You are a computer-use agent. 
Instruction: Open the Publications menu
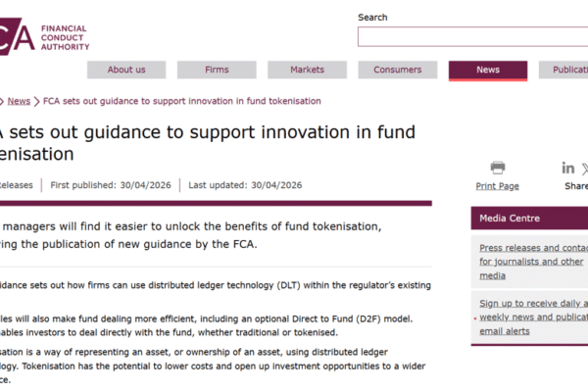[x=563, y=70]
